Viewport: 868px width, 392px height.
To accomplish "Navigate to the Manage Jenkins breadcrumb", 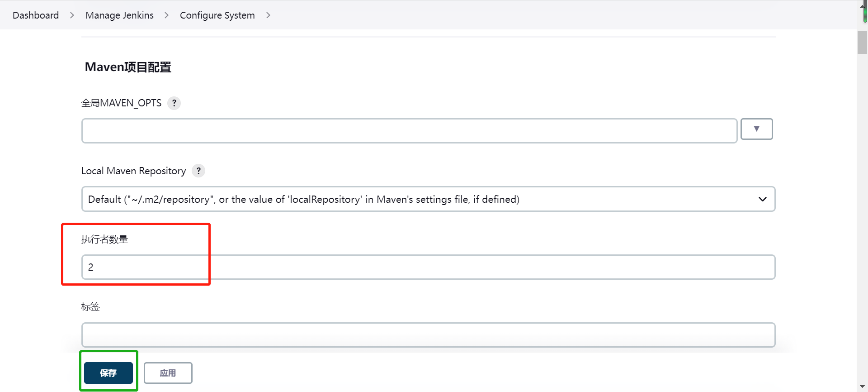I will coord(119,15).
